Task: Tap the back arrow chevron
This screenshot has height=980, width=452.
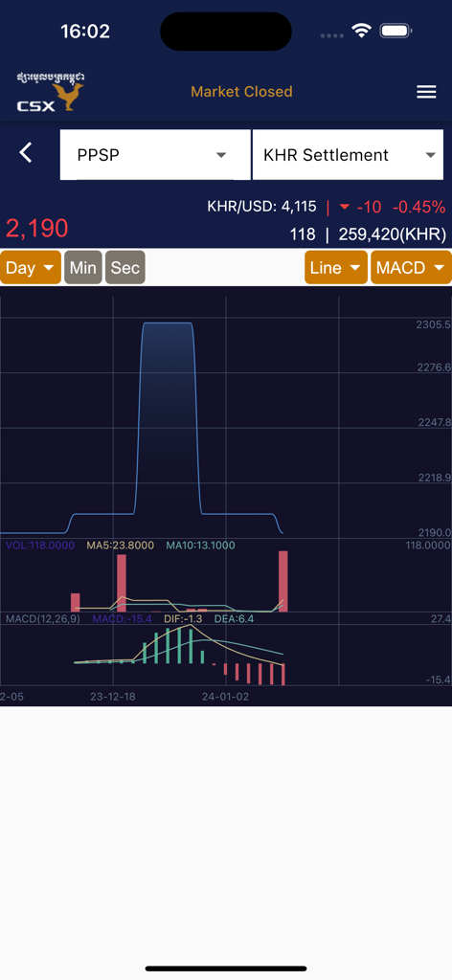Action: (25, 152)
